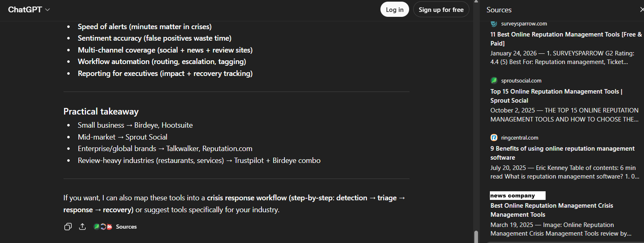The width and height of the screenshot is (644, 243).
Task: Copy the response with the copy icon
Action: point(68,227)
